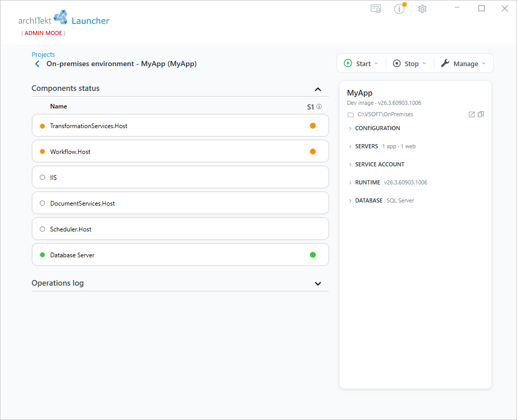Click the empty status circle beside IIS
The image size is (517, 420).
coord(42,177)
